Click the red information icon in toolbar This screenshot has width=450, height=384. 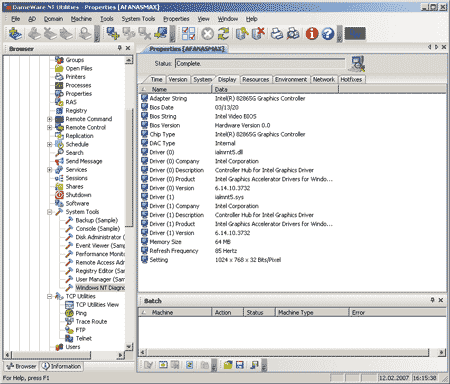tap(312, 34)
